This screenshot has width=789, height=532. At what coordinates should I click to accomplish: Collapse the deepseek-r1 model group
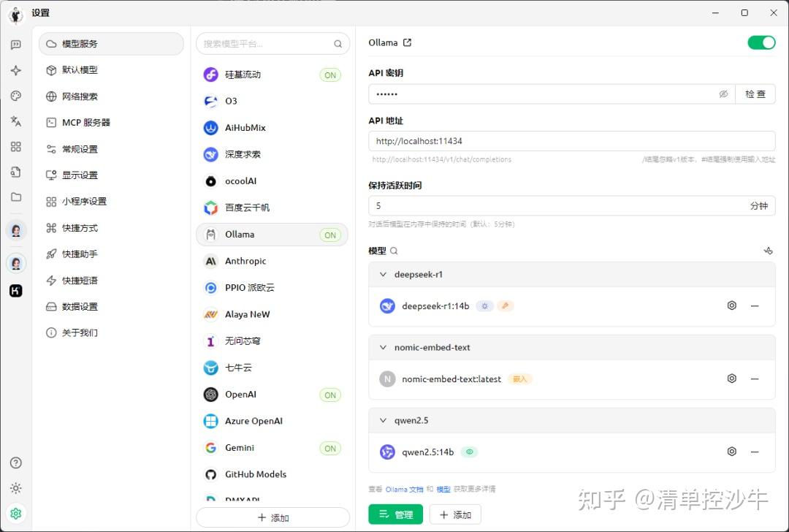coord(383,274)
